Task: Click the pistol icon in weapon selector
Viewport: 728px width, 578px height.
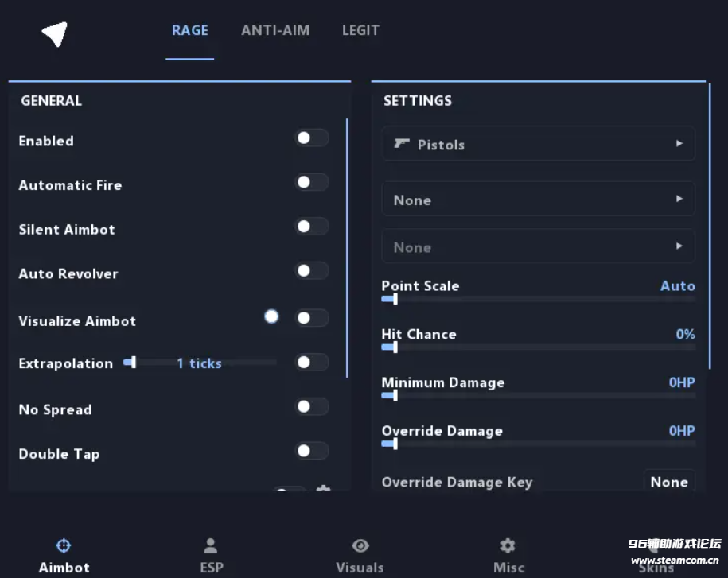Action: (402, 144)
